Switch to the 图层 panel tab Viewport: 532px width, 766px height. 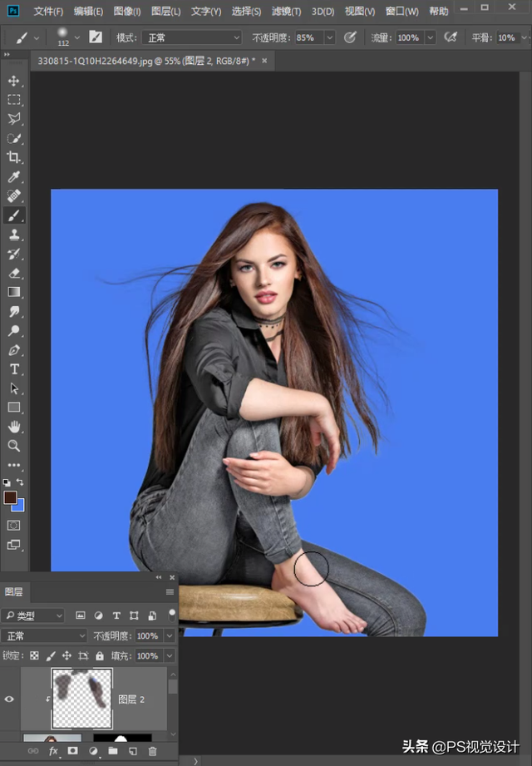coord(13,591)
